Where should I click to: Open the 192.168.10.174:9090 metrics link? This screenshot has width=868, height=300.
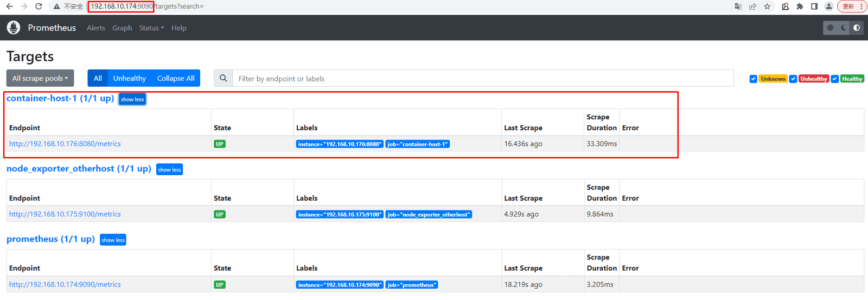[x=65, y=284]
